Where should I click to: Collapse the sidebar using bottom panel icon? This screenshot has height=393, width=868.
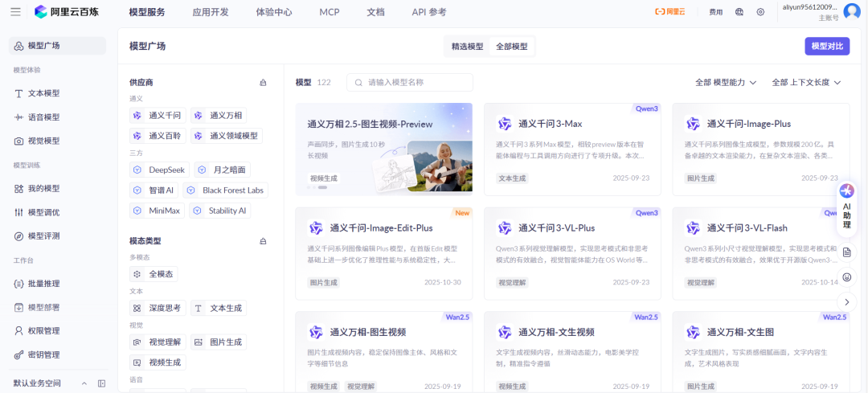click(101, 383)
